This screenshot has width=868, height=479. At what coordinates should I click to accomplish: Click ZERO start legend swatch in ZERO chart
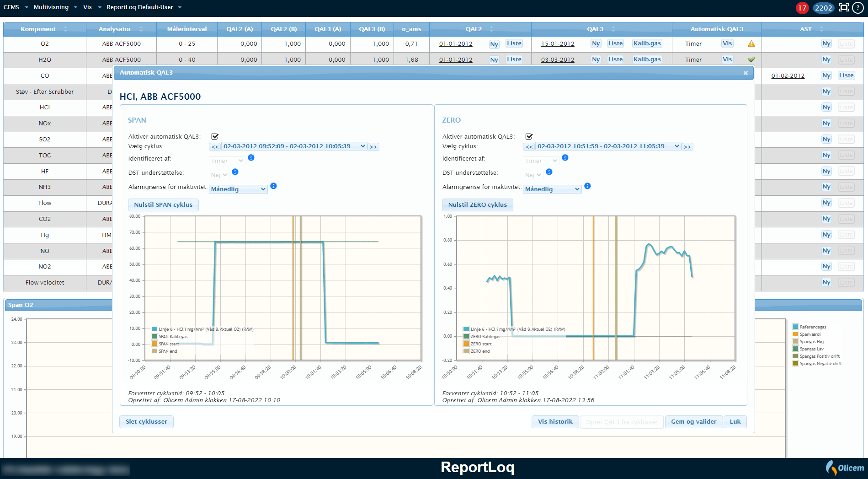[x=466, y=344]
